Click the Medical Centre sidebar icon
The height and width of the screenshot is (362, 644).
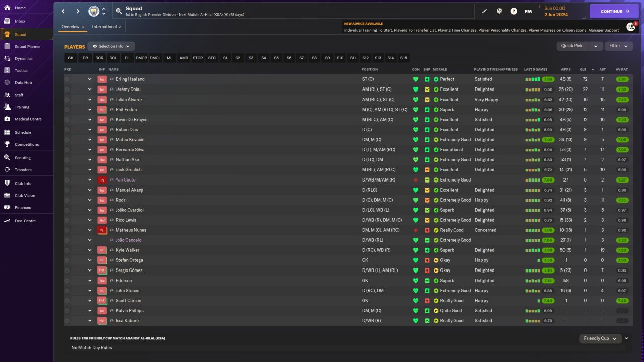pos(7,119)
